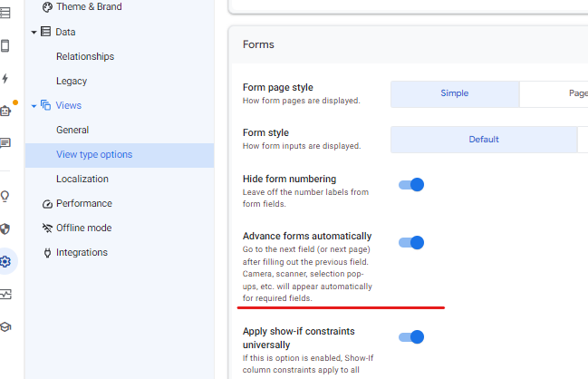Click "How form pages are displayed." description
This screenshot has width=588, height=379.
(302, 101)
